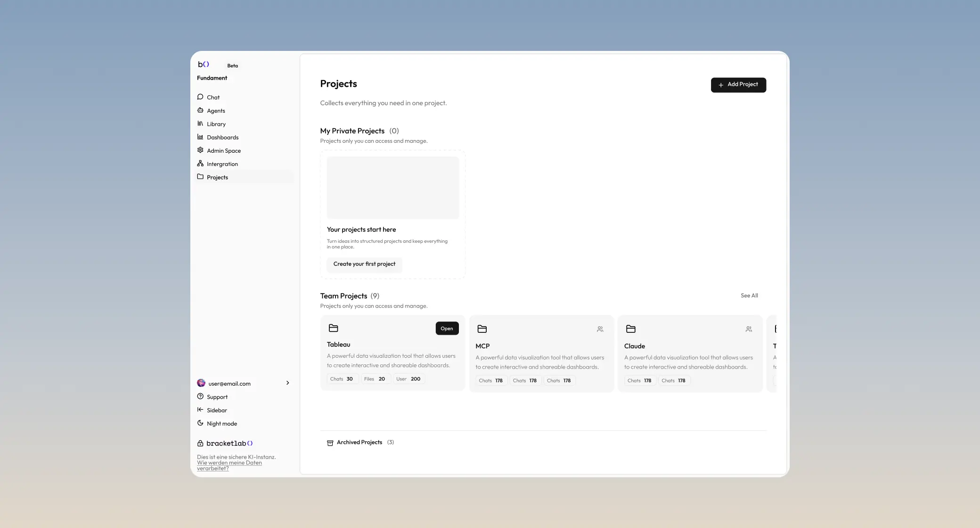This screenshot has height=528, width=980.
Task: Open Dashboards chart icon in sidebar
Action: pos(200,137)
